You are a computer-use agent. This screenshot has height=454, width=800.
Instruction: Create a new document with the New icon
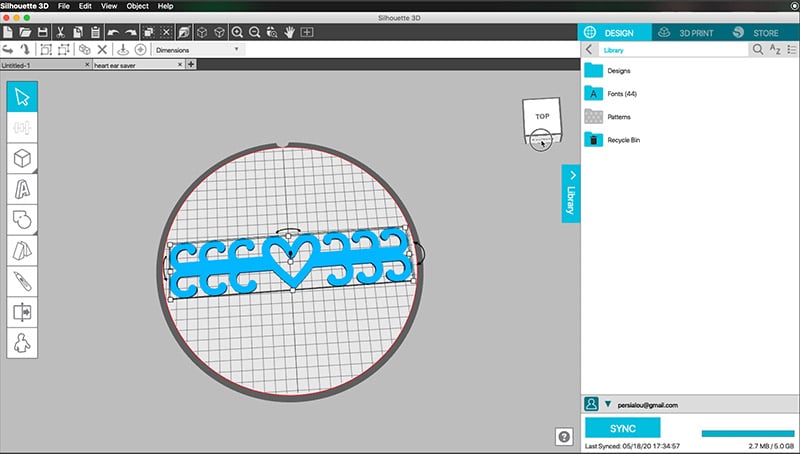tap(8, 32)
